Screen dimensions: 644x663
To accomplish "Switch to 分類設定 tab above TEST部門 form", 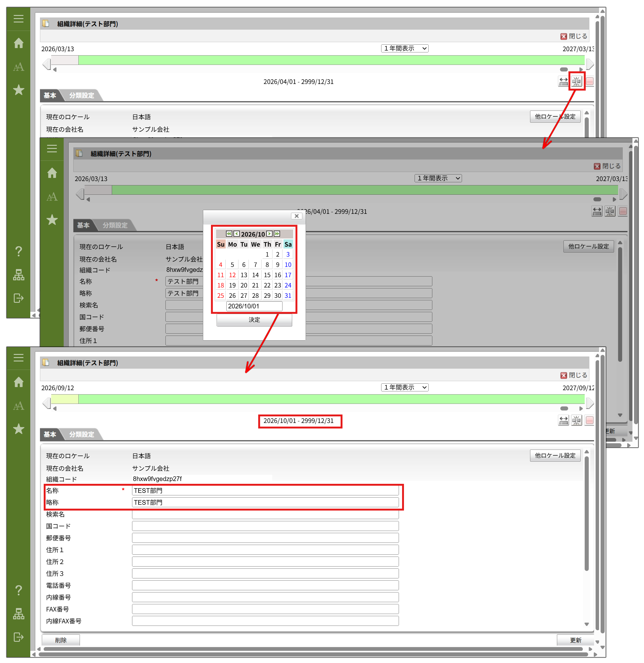I will click(81, 434).
